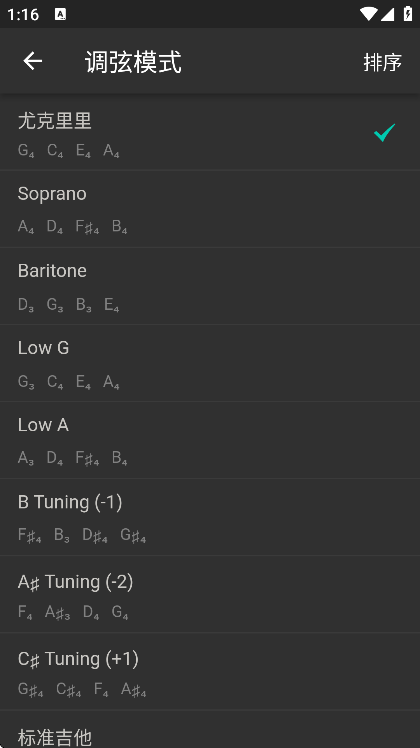Select A♯ Tuning (-2)
Screen dimensions: 420x748
[210, 594]
